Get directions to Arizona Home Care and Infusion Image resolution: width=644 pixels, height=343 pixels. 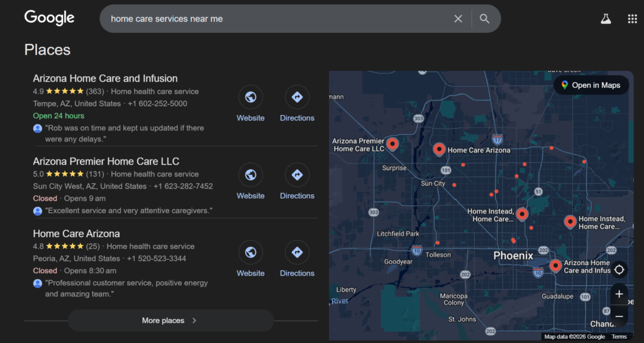pos(297,98)
